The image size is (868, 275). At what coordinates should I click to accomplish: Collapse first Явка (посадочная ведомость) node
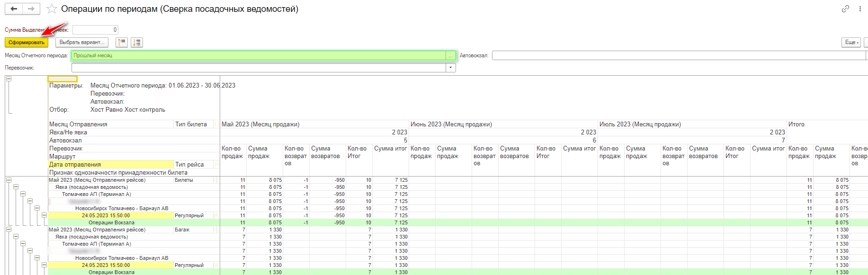(16, 187)
